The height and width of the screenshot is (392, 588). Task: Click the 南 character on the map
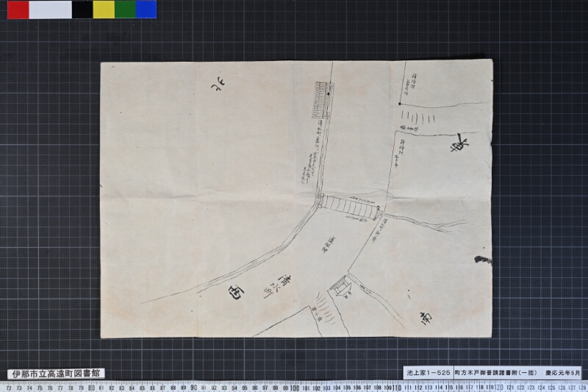click(x=426, y=318)
